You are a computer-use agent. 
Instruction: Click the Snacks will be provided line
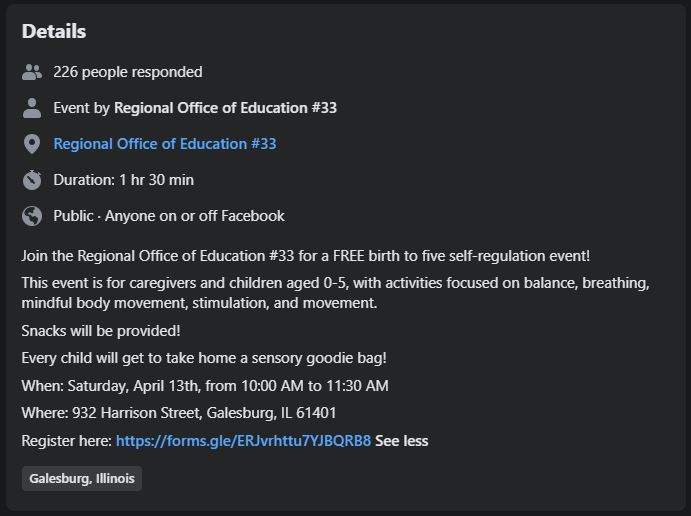pos(100,331)
